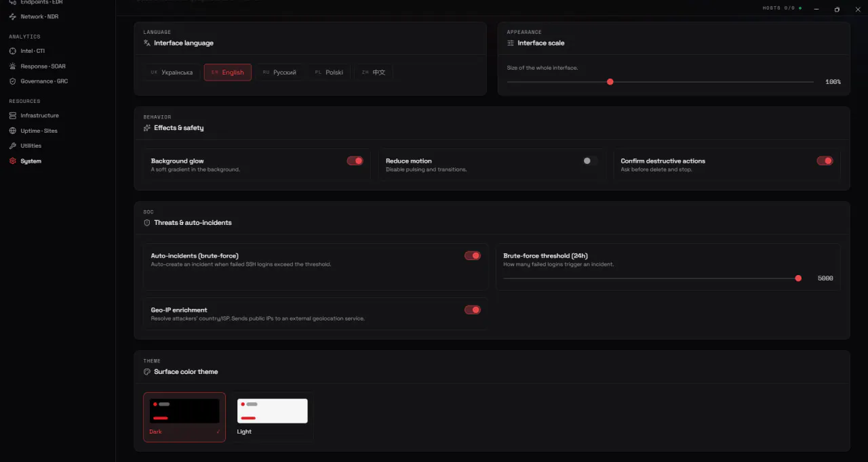Select the Українська language button

(172, 72)
